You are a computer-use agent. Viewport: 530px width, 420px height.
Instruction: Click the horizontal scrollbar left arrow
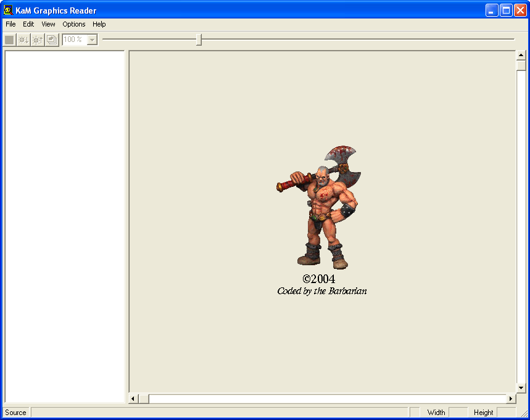point(133,399)
